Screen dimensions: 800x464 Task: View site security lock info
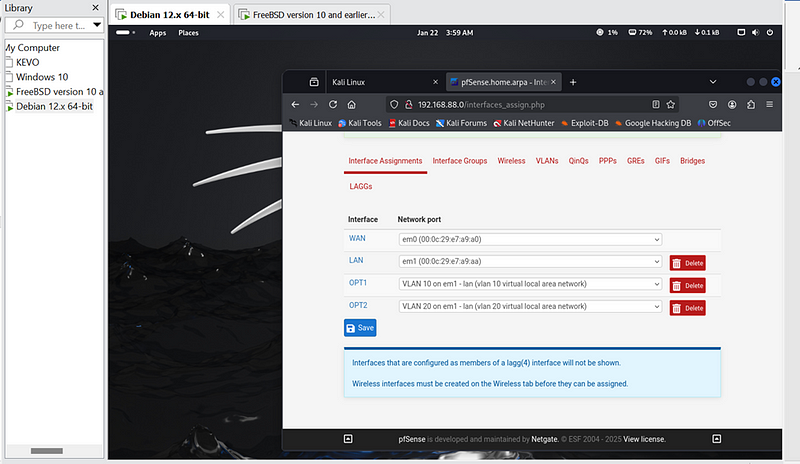point(408,105)
